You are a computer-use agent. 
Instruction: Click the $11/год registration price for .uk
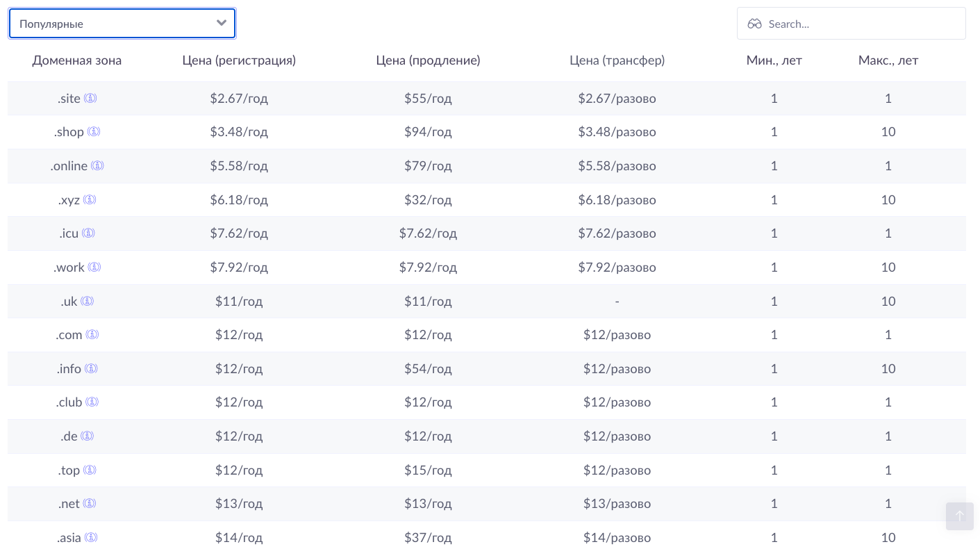(239, 302)
